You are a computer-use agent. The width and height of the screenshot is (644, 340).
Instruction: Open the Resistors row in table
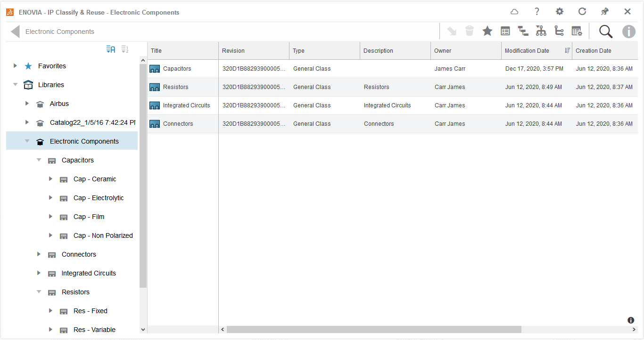click(175, 87)
